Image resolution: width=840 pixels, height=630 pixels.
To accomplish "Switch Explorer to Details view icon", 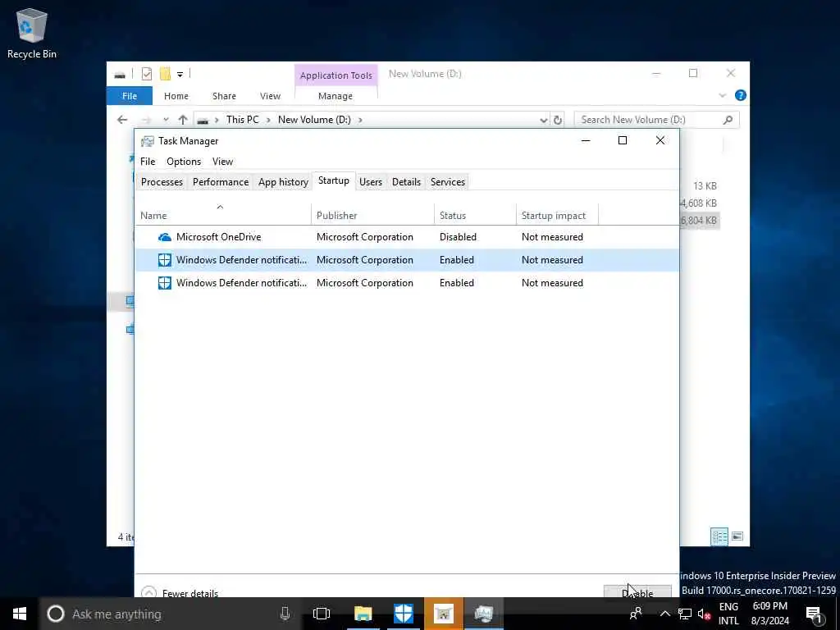I will [719, 536].
